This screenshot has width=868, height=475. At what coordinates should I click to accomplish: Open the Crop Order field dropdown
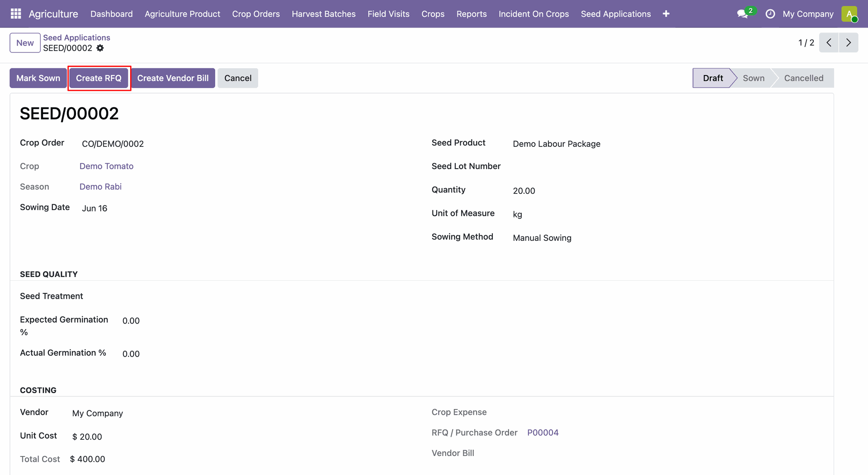244,144
